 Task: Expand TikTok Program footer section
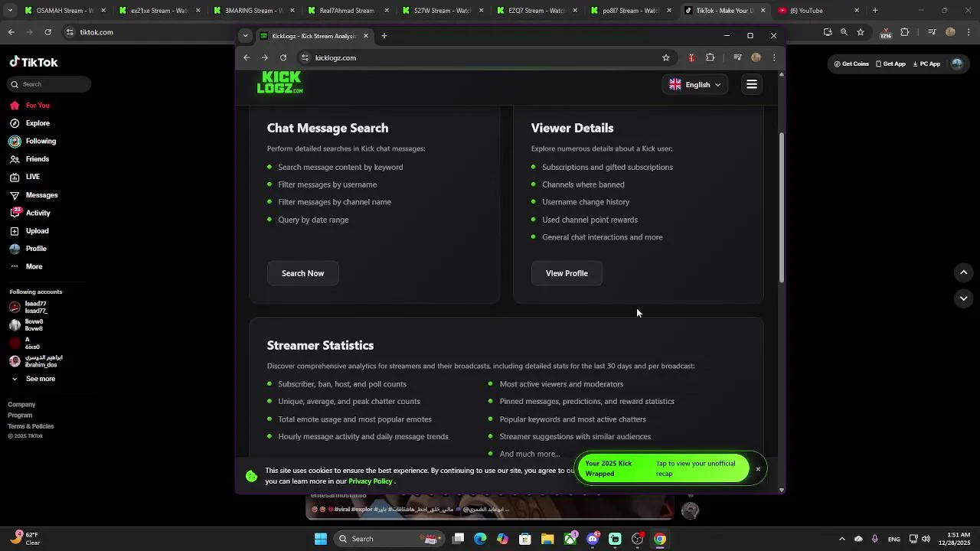20,416
